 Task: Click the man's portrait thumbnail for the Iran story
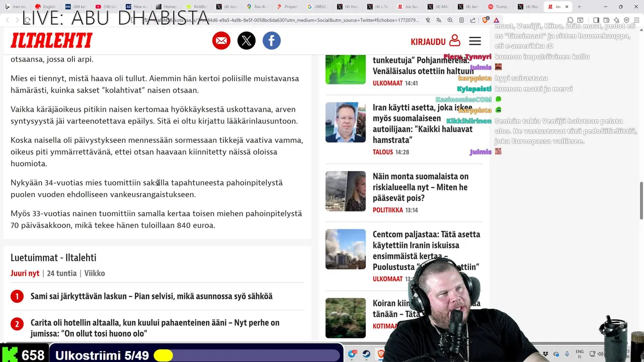(346, 122)
